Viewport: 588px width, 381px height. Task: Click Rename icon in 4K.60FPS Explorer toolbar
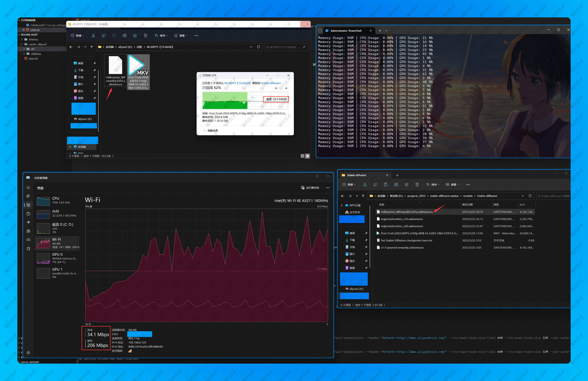(x=124, y=36)
